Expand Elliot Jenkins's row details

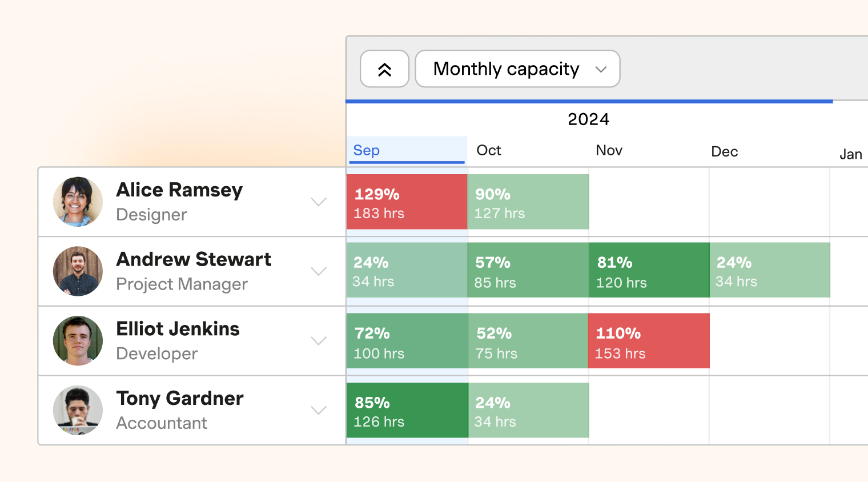[319, 340]
